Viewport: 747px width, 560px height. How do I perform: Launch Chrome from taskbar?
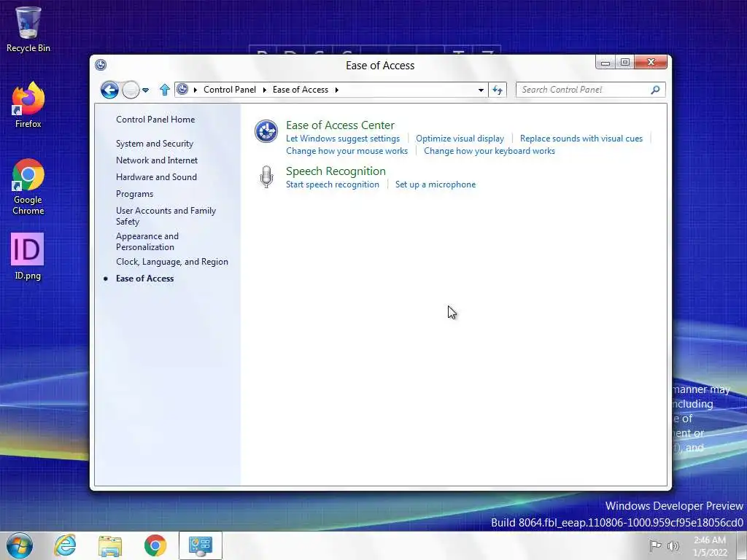coord(155,545)
